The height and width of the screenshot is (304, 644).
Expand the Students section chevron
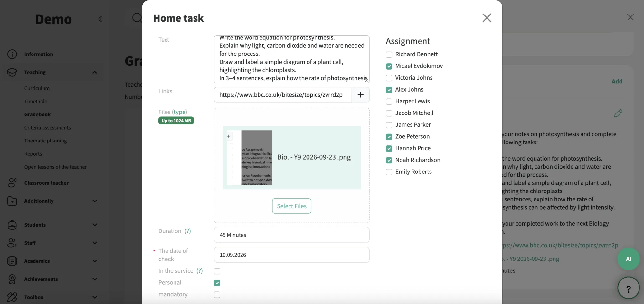click(95, 225)
